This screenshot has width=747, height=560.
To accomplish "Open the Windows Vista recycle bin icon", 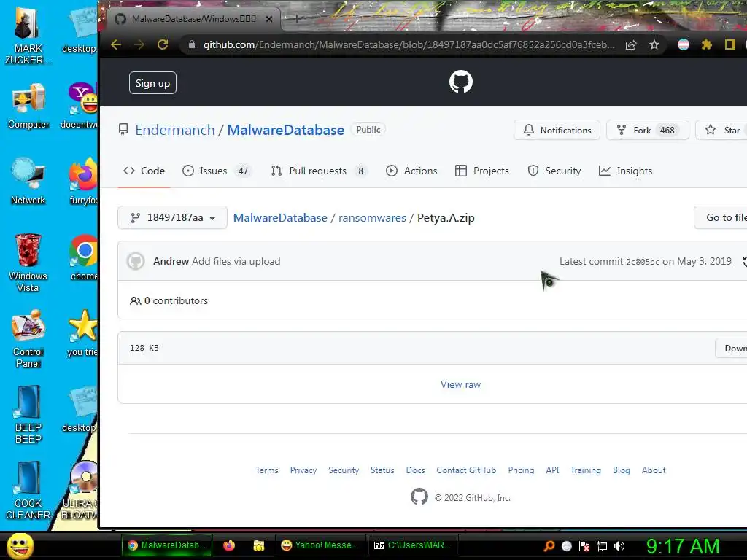I will (x=28, y=262).
